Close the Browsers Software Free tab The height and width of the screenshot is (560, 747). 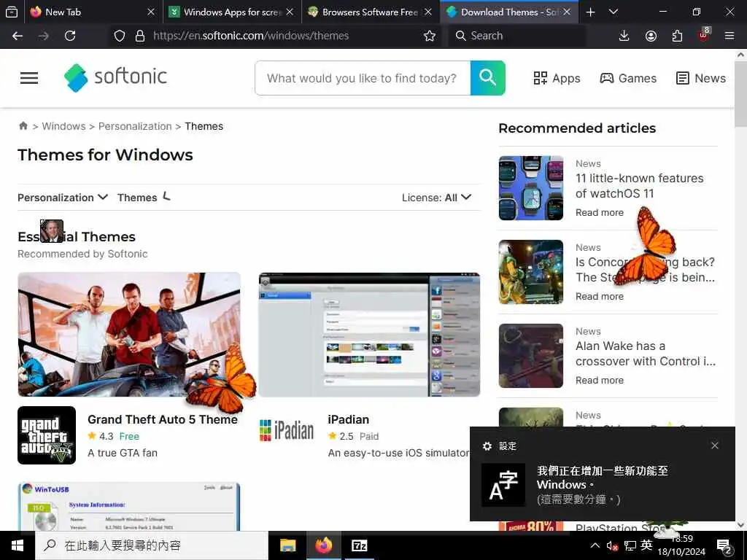[x=427, y=12]
